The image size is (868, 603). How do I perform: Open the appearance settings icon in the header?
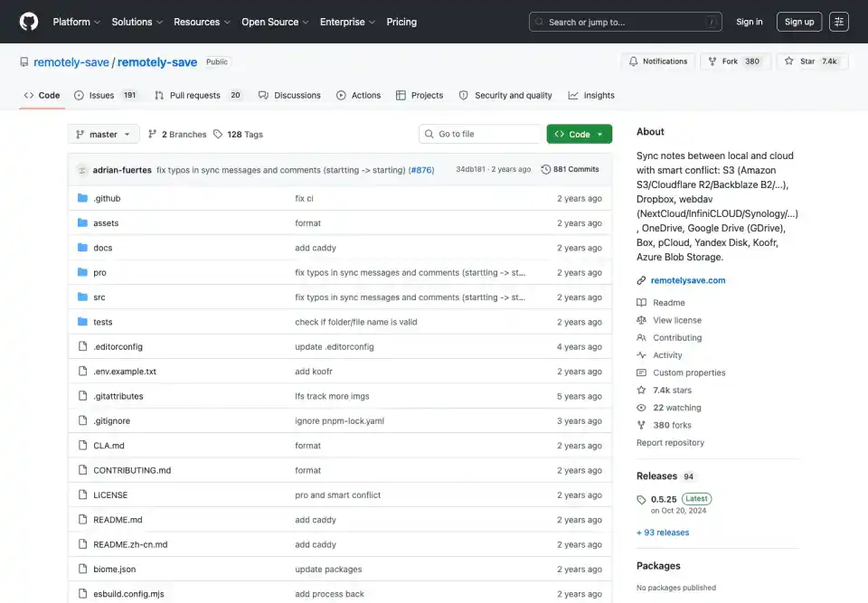point(839,22)
